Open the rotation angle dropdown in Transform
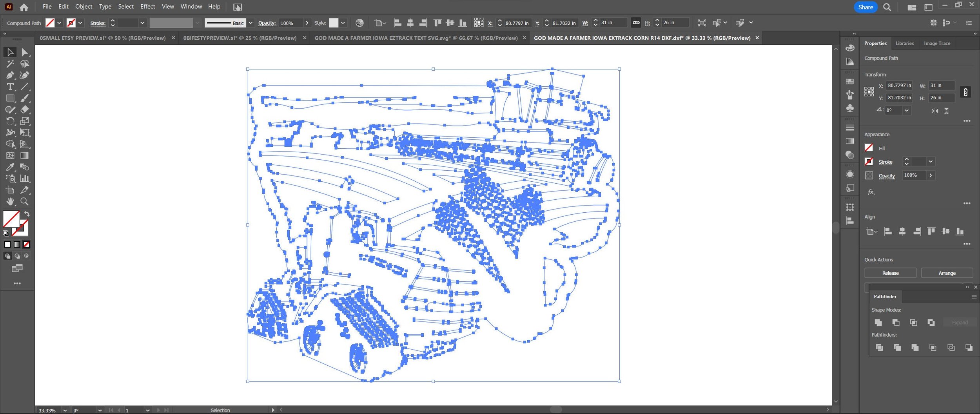 point(906,111)
